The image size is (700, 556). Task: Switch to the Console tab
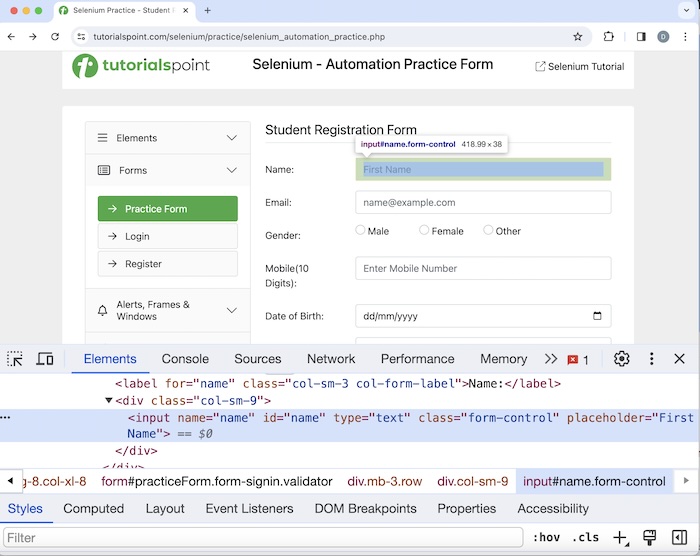click(185, 359)
